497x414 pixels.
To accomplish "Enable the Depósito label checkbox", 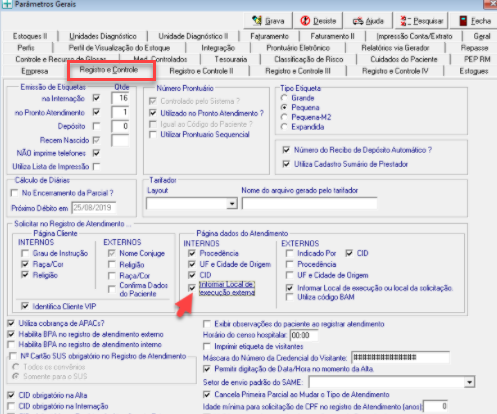I will click(96, 126).
